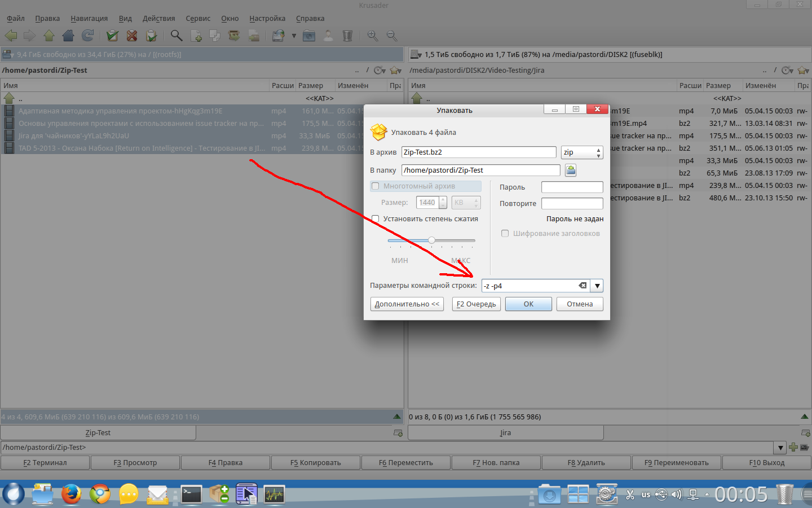The height and width of the screenshot is (508, 812).
Task: Click the Отмена button in the pack dialog
Action: [580, 304]
